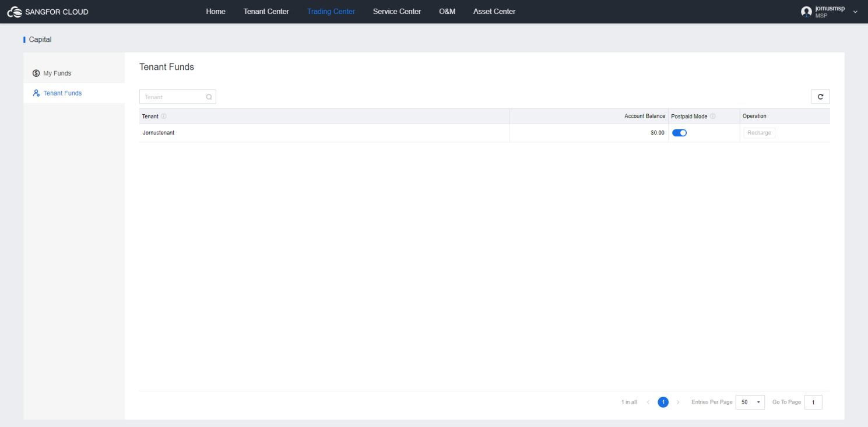Viewport: 868px width, 427px height.
Task: Click the refresh icon button
Action: 820,97
